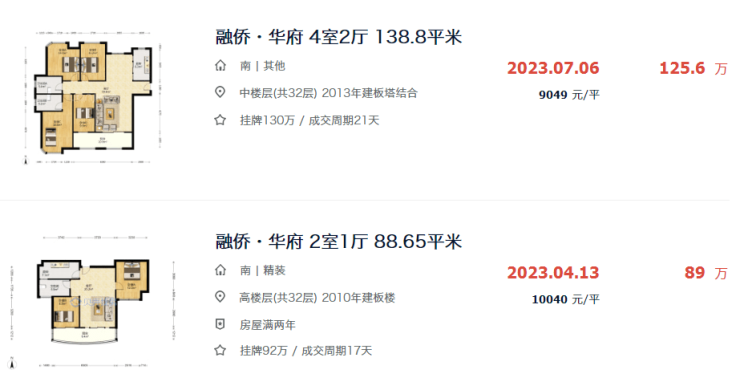The width and height of the screenshot is (740, 386).
Task: Click house icon beside 南 | 精装
Action: pyautogui.click(x=220, y=270)
